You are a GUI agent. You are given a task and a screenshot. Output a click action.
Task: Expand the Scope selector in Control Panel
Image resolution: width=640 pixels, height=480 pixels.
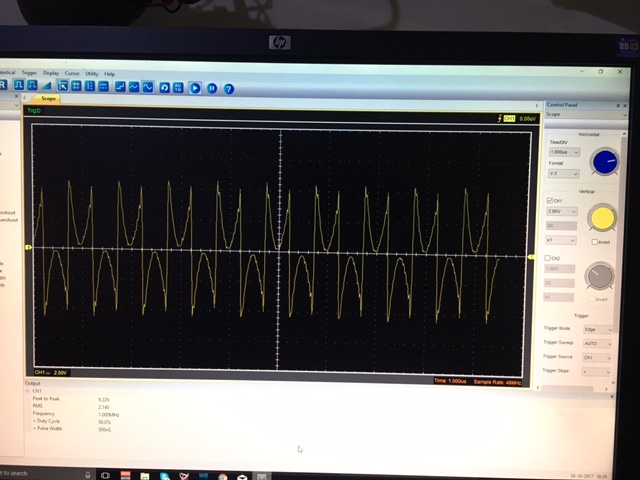[624, 115]
